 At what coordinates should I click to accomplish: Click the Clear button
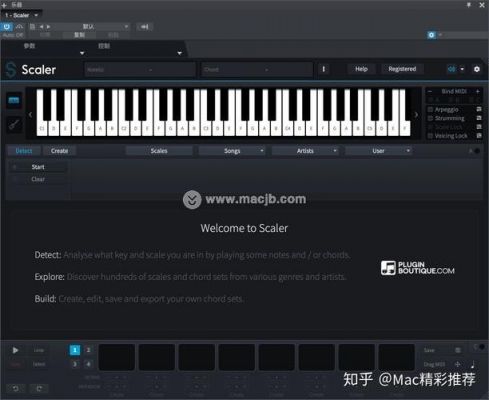pyautogui.click(x=38, y=179)
